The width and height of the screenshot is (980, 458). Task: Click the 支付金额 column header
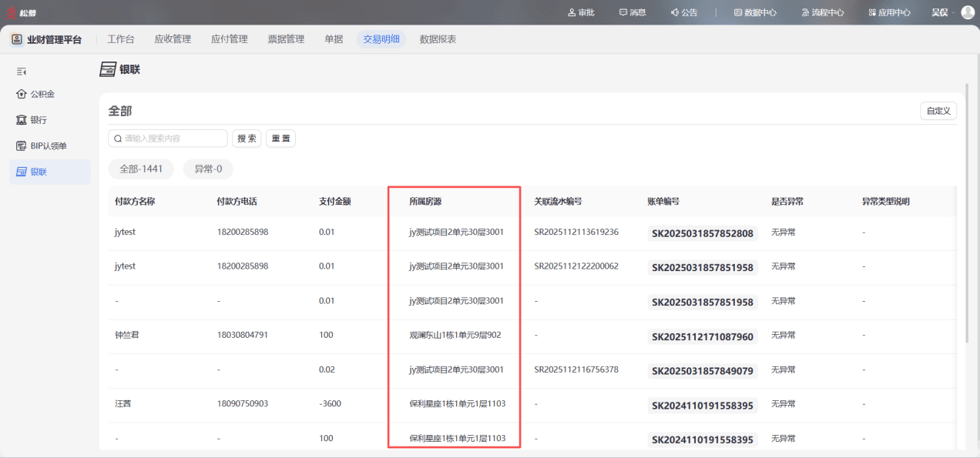pyautogui.click(x=335, y=202)
